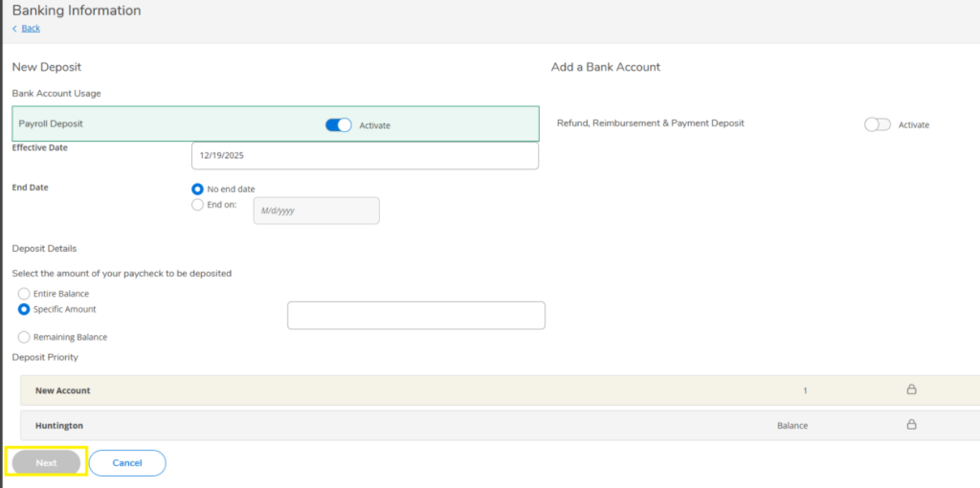Screen dimensions: 980x488
Task: Select the New Account name in priority list
Action: [63, 390]
